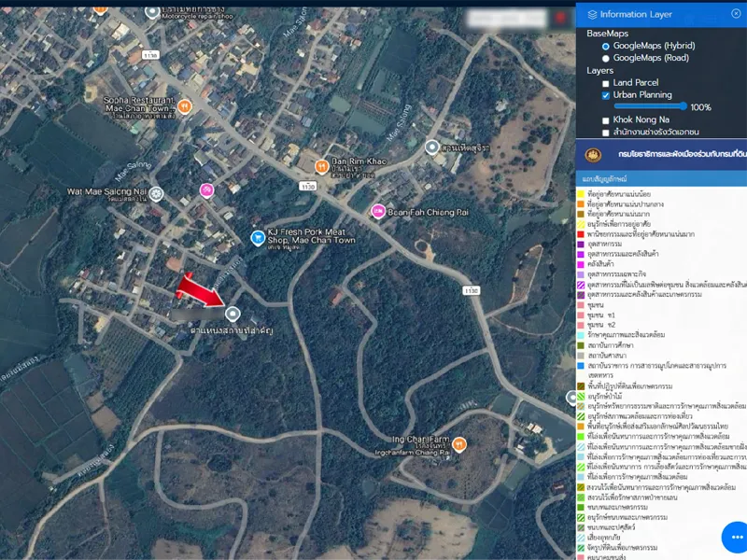Click Baan Fah Chiang Rai pink marker
The width and height of the screenshot is (747, 560).
pos(378,211)
